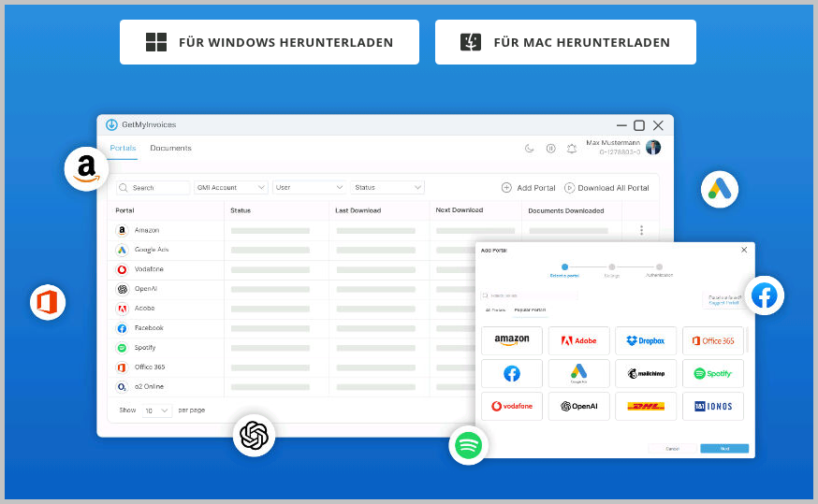Open the Popular Portals tab in Add Portal
This screenshot has height=504, width=818.
tap(530, 310)
